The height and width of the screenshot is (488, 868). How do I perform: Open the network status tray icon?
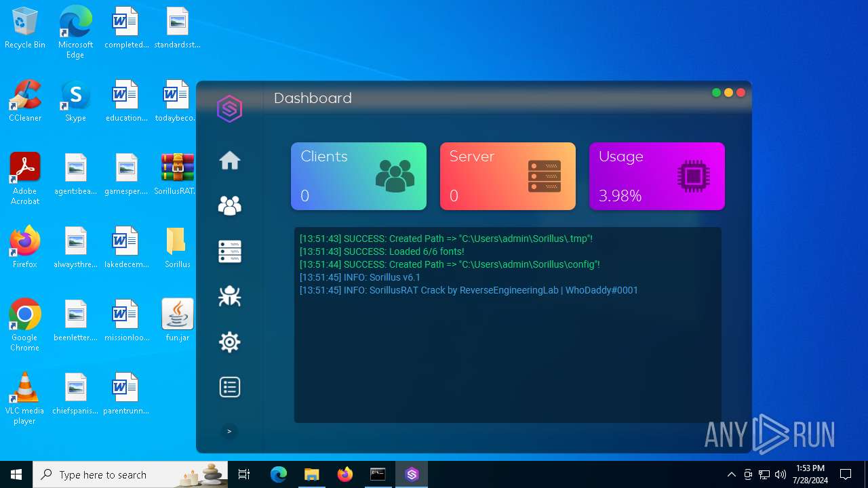[764, 474]
